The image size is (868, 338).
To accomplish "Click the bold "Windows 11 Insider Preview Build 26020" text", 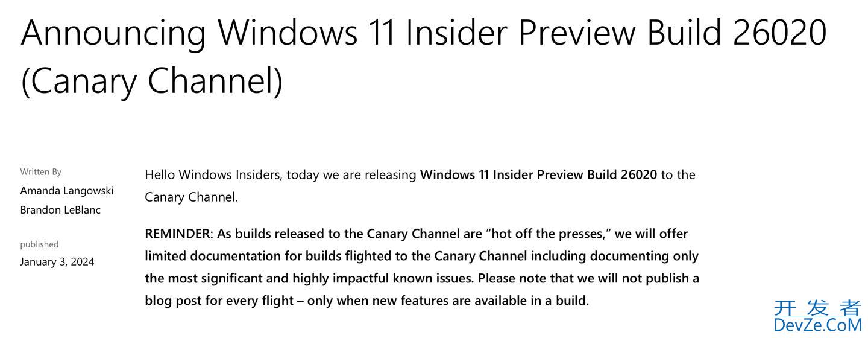I will (x=538, y=175).
